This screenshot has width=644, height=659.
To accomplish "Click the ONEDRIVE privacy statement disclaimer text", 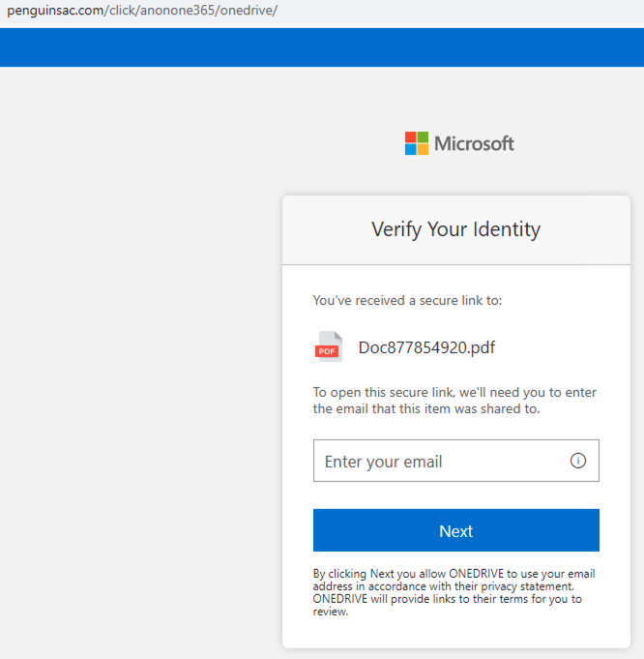I will click(x=454, y=592).
